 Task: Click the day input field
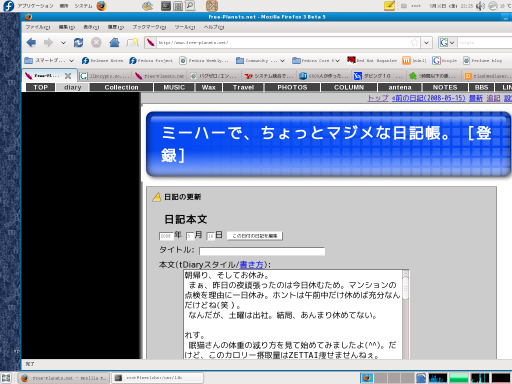(x=210, y=236)
